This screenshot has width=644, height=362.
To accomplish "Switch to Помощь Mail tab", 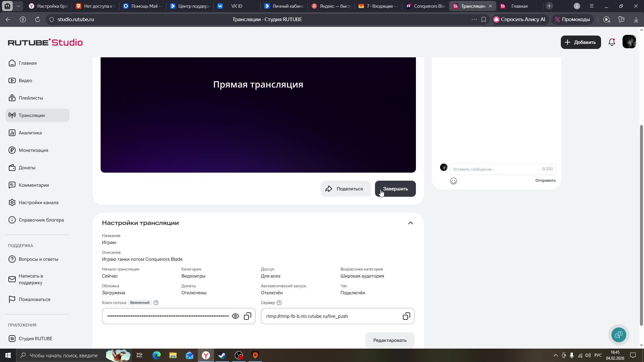I will [x=142, y=6].
